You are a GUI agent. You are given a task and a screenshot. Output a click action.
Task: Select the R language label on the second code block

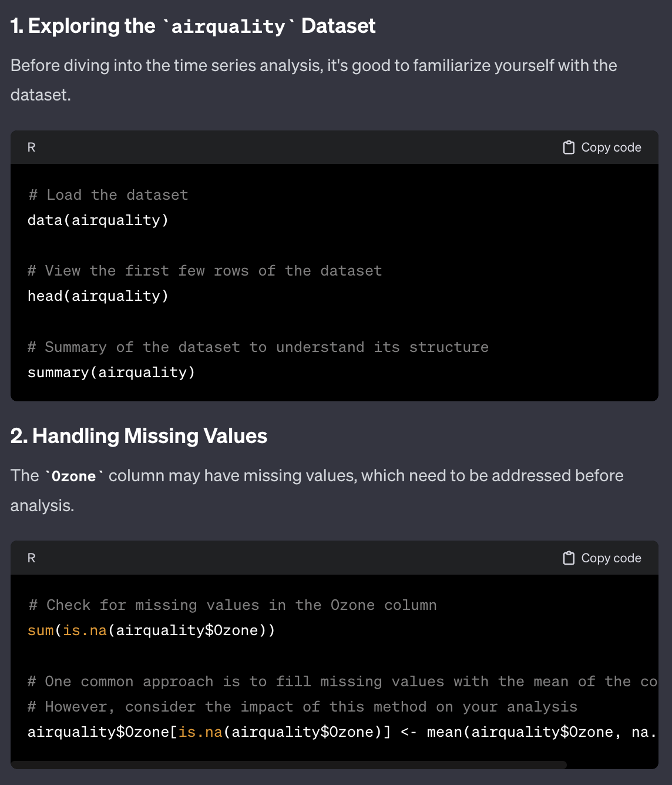(x=31, y=558)
